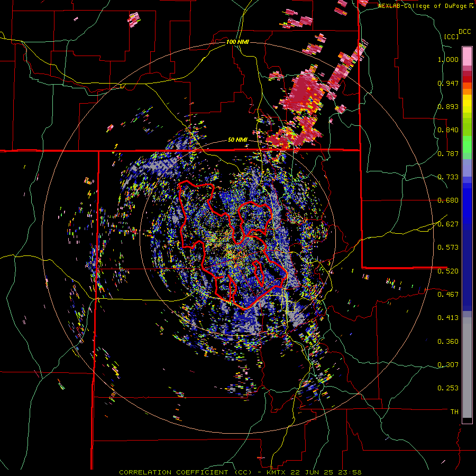Click the TH legend label
Viewport: 476px width, 476px height.
click(x=454, y=412)
